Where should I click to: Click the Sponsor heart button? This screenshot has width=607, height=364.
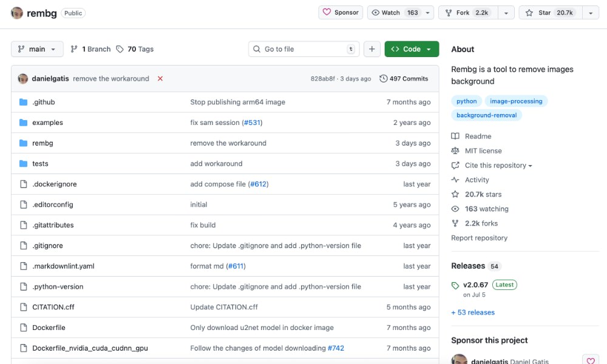(341, 13)
